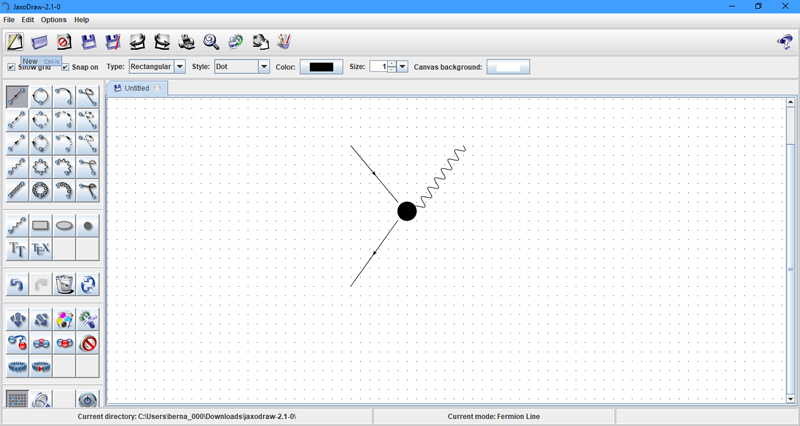The height and width of the screenshot is (426, 800).
Task: Select the Fermion Loop tool
Action: click(x=40, y=96)
